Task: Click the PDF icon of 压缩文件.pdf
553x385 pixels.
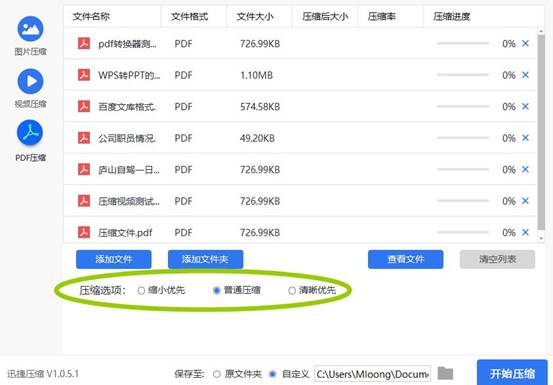Action: tap(84, 232)
